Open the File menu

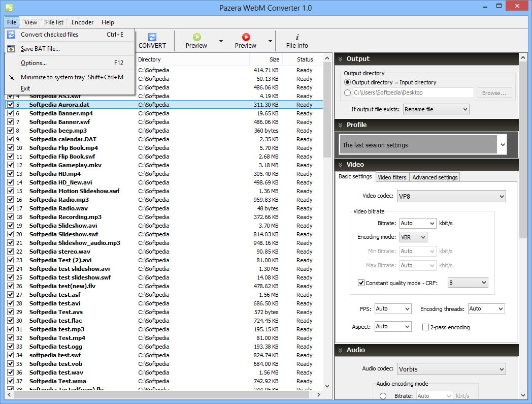(12, 22)
